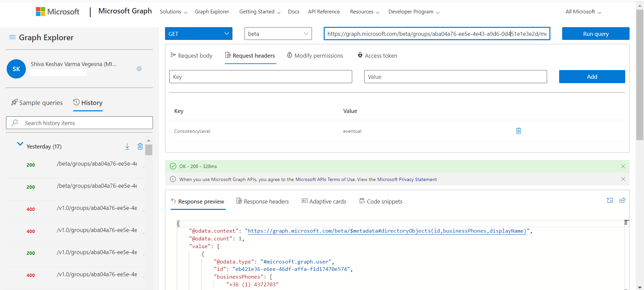Focus the header Value input field
Screen dimensions: 644x290
point(455,76)
